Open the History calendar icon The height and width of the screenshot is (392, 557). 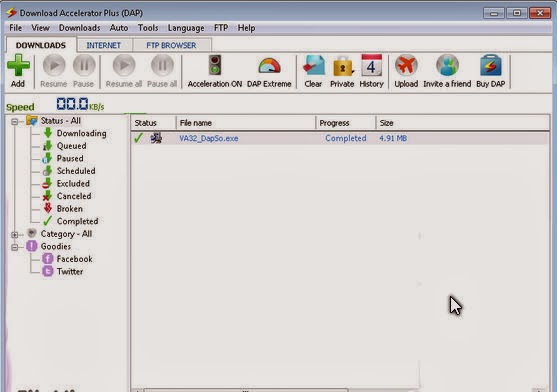coord(371,65)
